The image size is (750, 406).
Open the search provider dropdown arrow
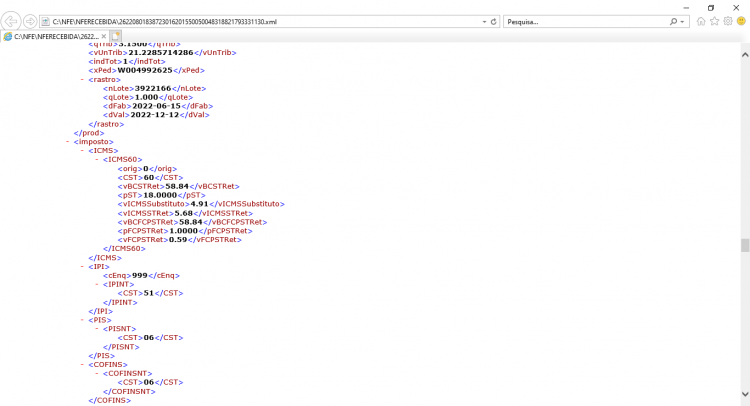[682, 22]
